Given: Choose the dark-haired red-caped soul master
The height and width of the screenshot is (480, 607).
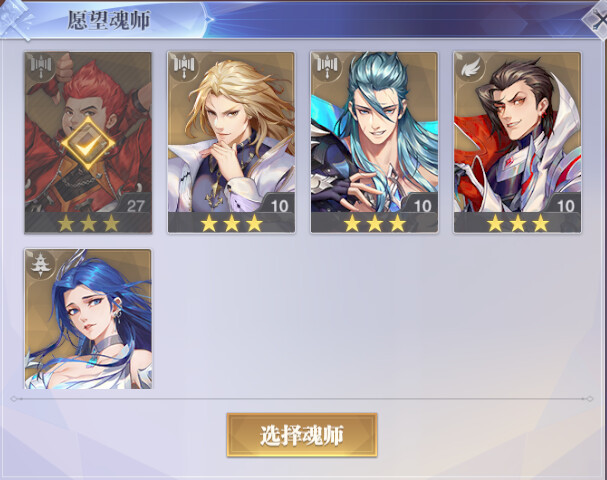Looking at the screenshot, I should 518,142.
